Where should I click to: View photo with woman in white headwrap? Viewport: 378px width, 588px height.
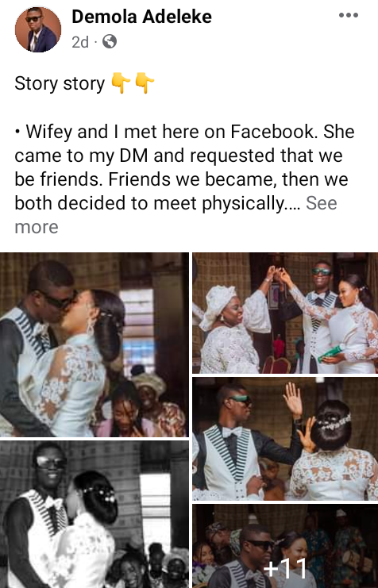[x=285, y=313]
